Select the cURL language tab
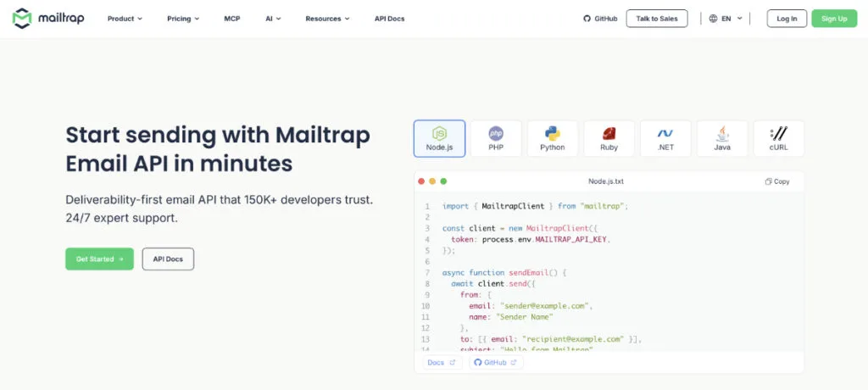Viewport: 868px width, 390px height. pyautogui.click(x=778, y=138)
